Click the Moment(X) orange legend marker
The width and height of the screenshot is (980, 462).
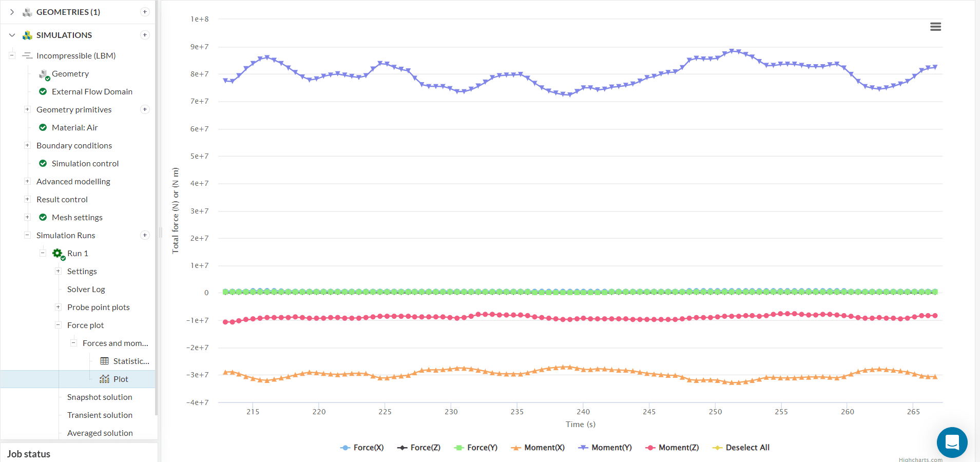(516, 448)
